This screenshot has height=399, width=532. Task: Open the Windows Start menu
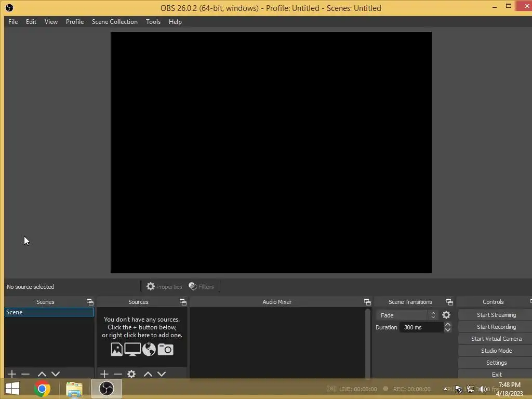[x=12, y=389]
